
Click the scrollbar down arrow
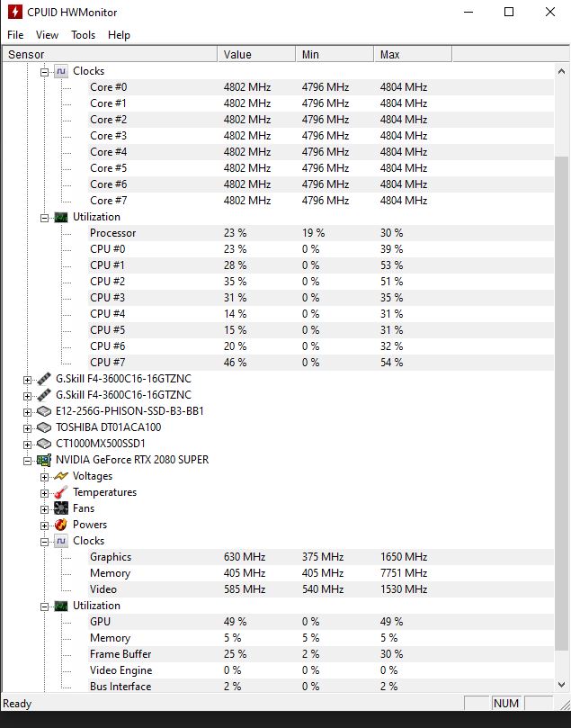click(561, 685)
